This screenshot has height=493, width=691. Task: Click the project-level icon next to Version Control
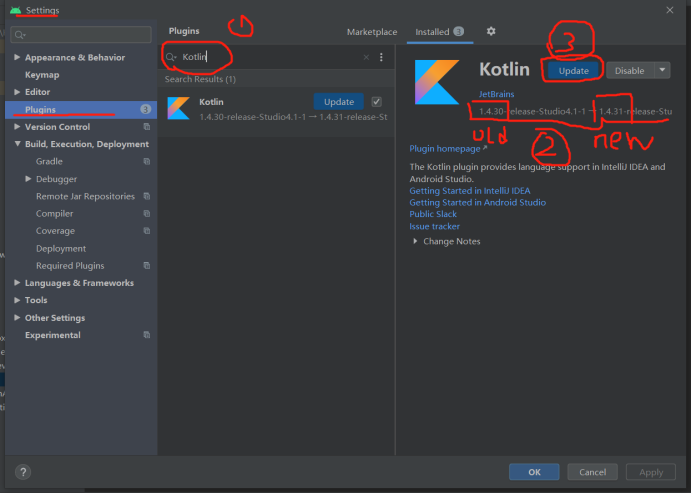(147, 127)
